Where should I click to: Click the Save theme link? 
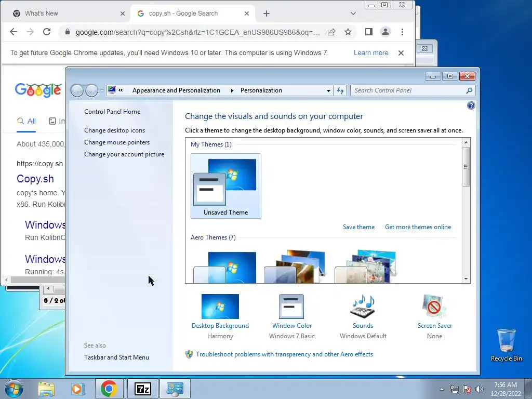tap(358, 227)
